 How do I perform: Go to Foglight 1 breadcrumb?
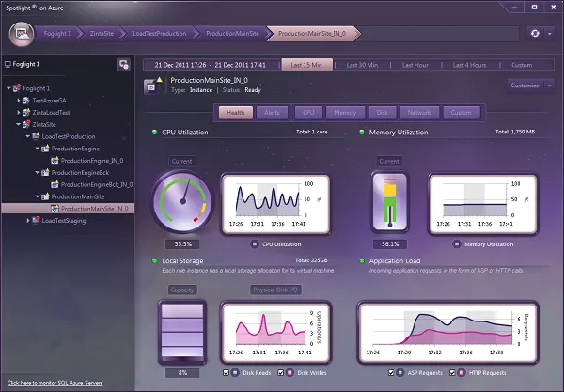click(x=57, y=34)
